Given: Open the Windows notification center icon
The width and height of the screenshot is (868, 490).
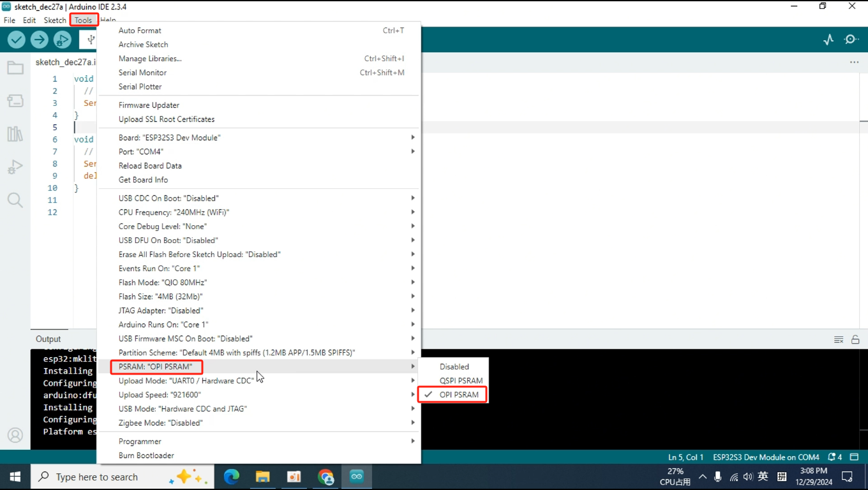Looking at the screenshot, I should coord(847,477).
